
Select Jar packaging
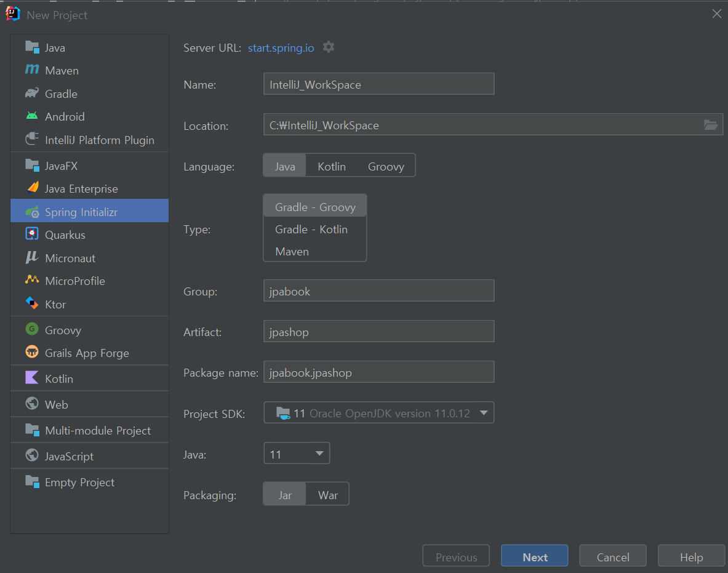click(x=284, y=495)
